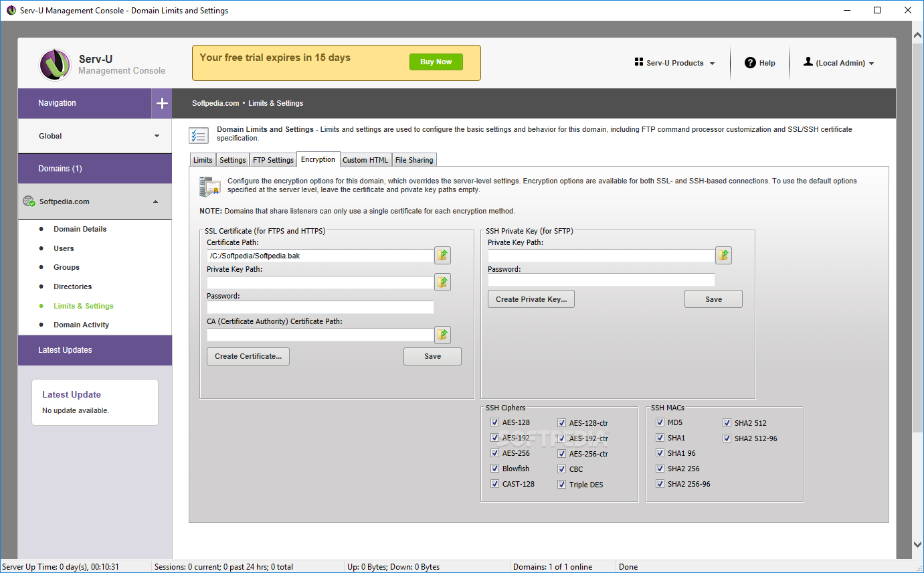Image resolution: width=924 pixels, height=573 pixels.
Task: Browse for the SSH Private Key Path file
Action: 723,255
